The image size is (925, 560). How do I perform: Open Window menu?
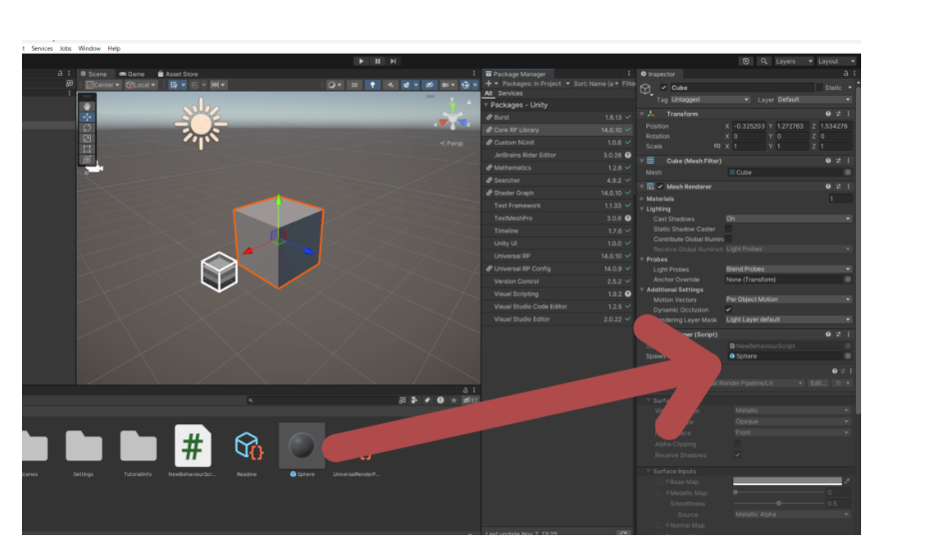[89, 48]
